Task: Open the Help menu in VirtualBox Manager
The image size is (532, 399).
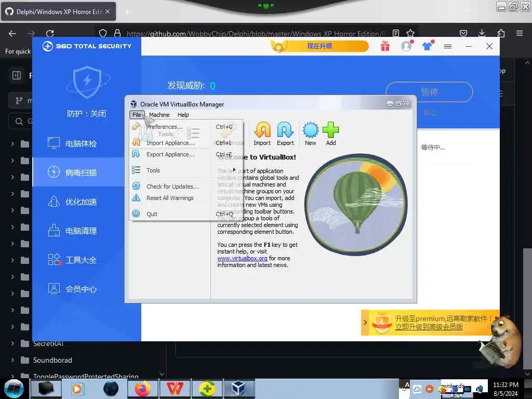Action: click(x=183, y=115)
